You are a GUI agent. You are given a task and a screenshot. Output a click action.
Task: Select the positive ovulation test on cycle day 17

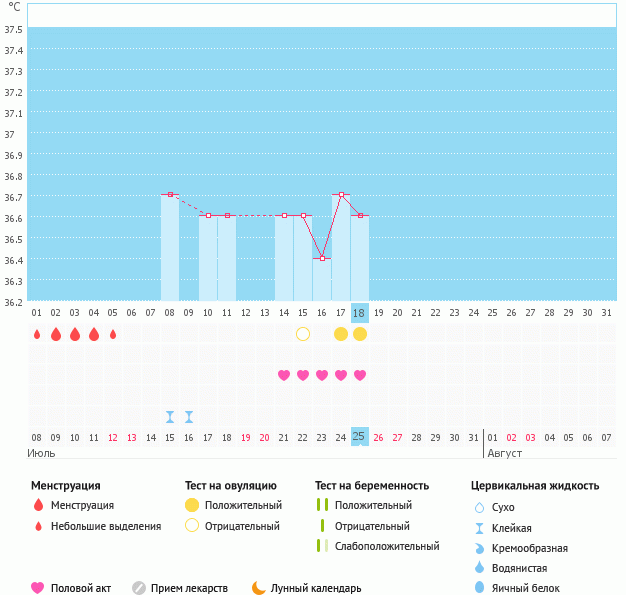pyautogui.click(x=341, y=334)
